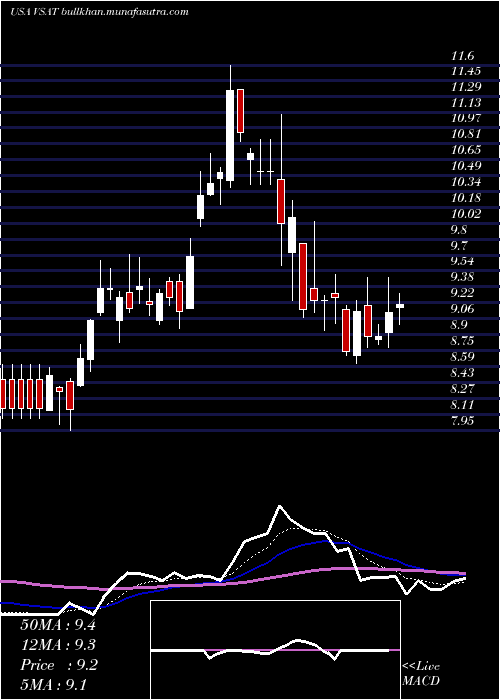Click the red candlestick at the price peak
500x700 pixels.
pyautogui.click(x=241, y=111)
